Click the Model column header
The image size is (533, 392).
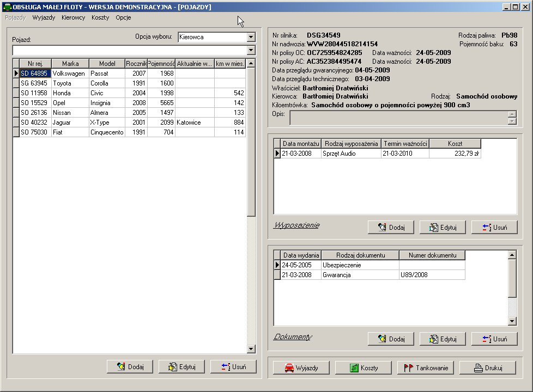pos(107,64)
